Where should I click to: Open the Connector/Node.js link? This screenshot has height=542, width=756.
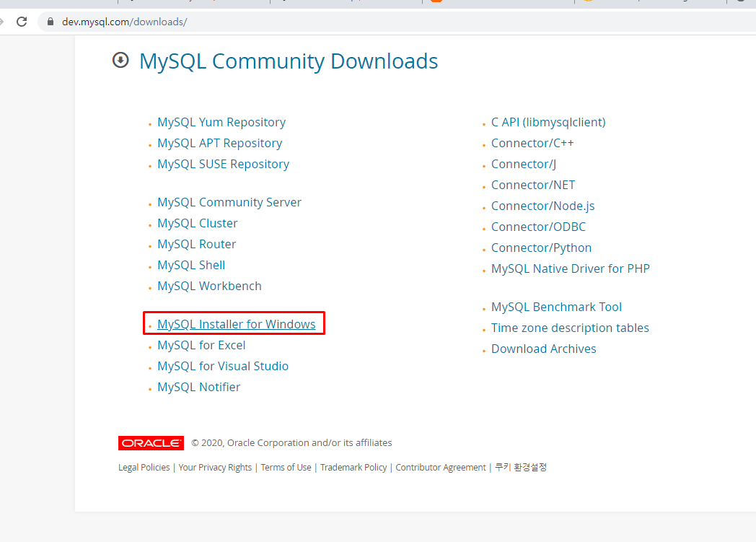point(543,206)
